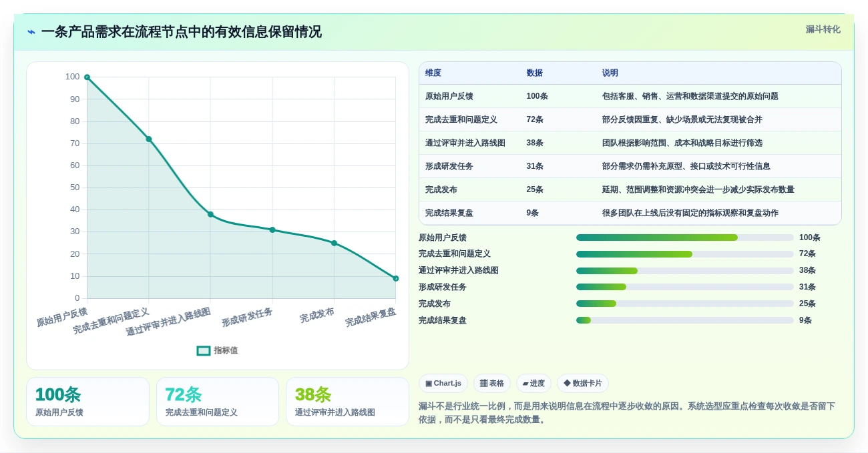868x453 pixels.
Task: Click the description starting 包括客服、销售
Action: [x=690, y=96]
